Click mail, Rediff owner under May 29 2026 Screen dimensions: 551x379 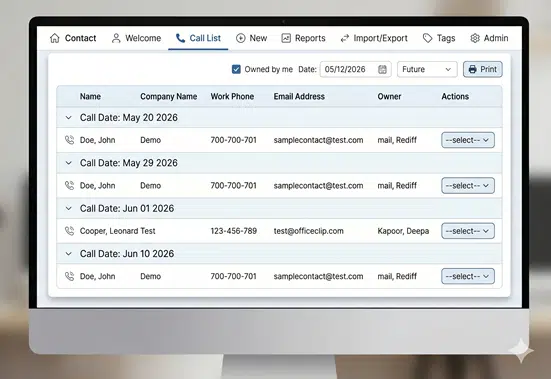click(x=397, y=185)
